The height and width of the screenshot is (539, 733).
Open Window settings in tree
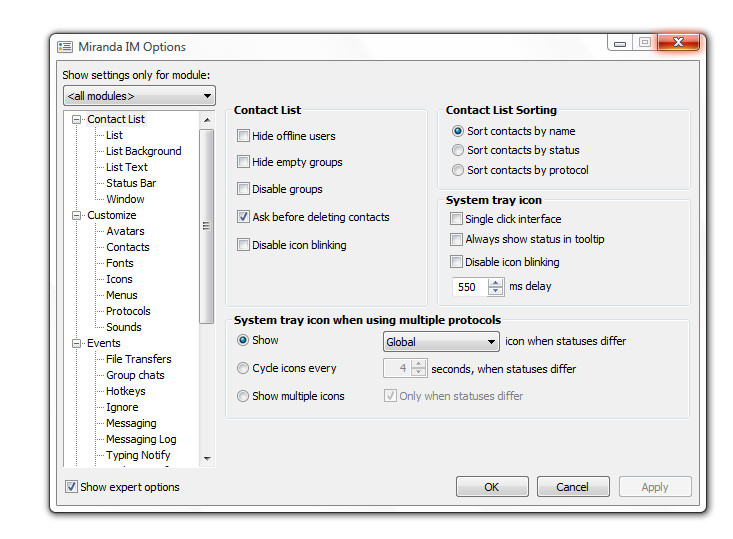click(125, 199)
